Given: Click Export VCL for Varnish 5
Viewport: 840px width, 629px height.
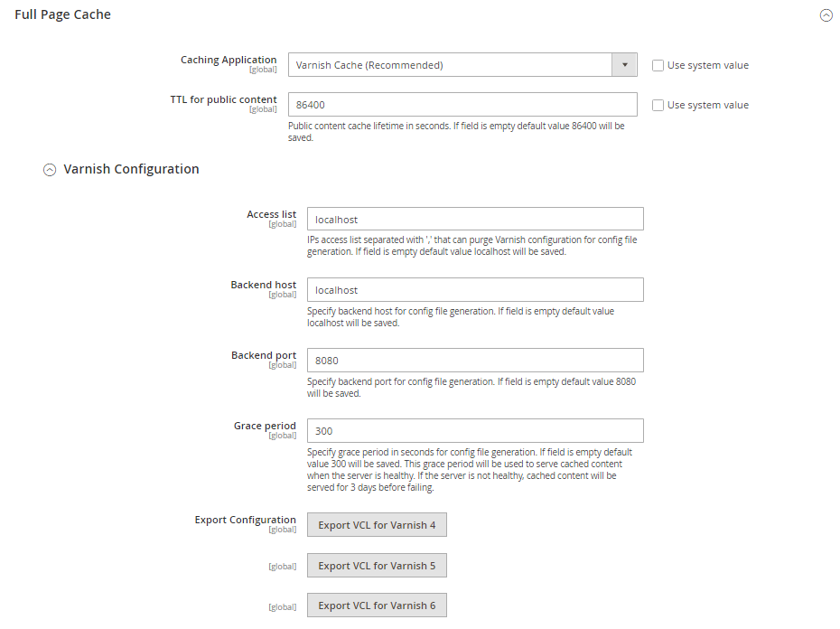Looking at the screenshot, I should click(377, 565).
